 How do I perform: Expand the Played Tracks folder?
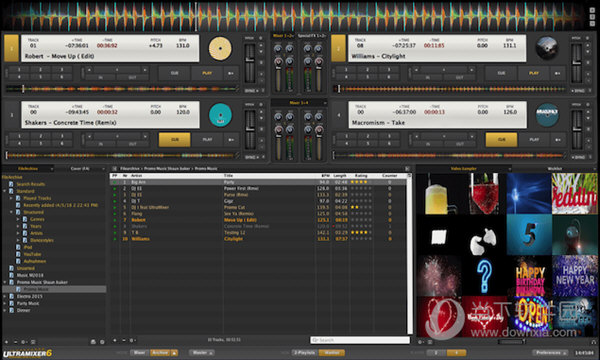coord(11,198)
